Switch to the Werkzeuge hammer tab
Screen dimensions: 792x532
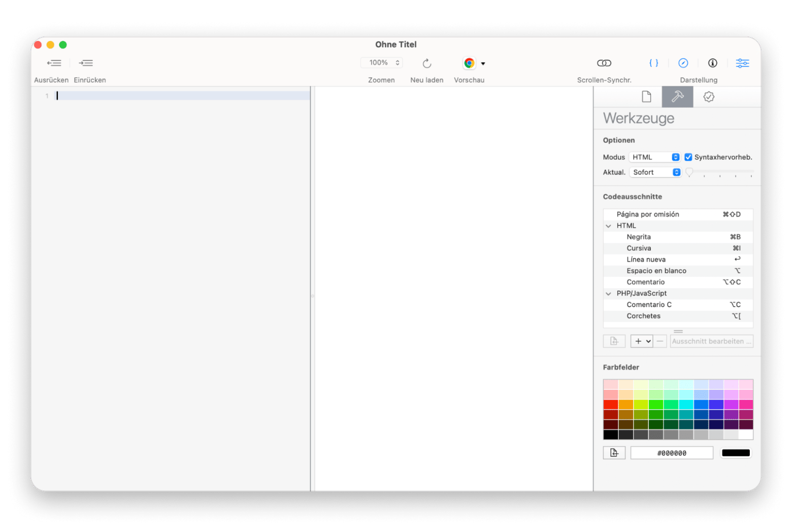(x=677, y=96)
